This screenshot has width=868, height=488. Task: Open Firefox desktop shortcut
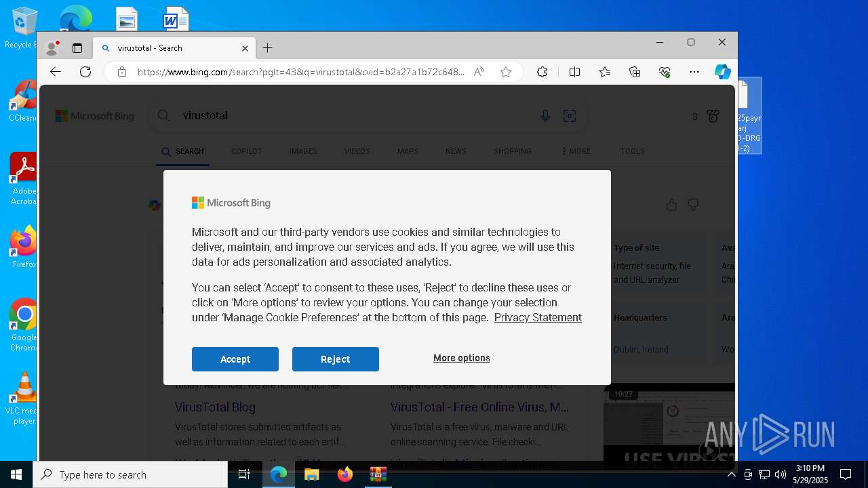23,247
